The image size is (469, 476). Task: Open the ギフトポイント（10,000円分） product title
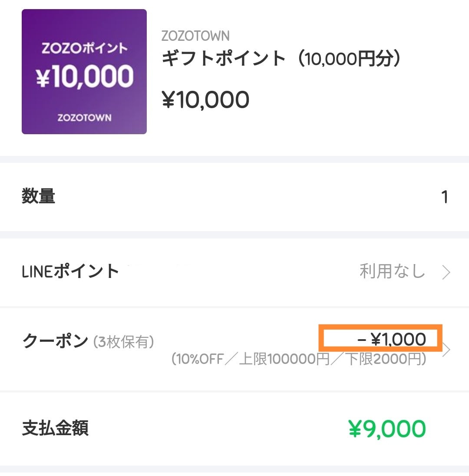point(281,59)
